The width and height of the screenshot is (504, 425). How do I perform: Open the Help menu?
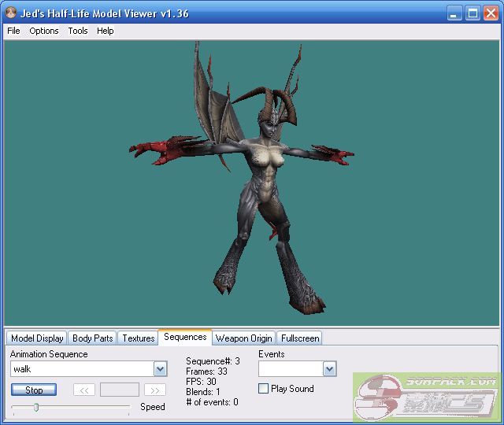point(106,31)
